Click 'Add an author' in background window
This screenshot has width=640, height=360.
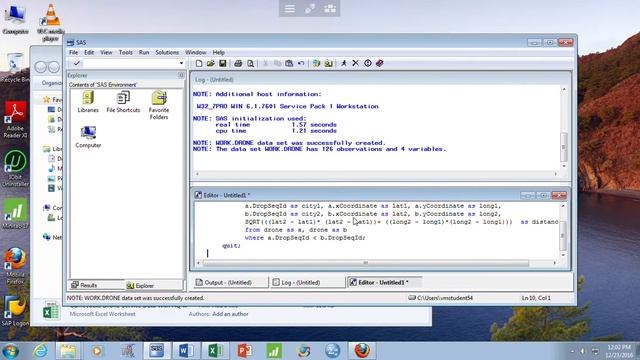point(230,314)
